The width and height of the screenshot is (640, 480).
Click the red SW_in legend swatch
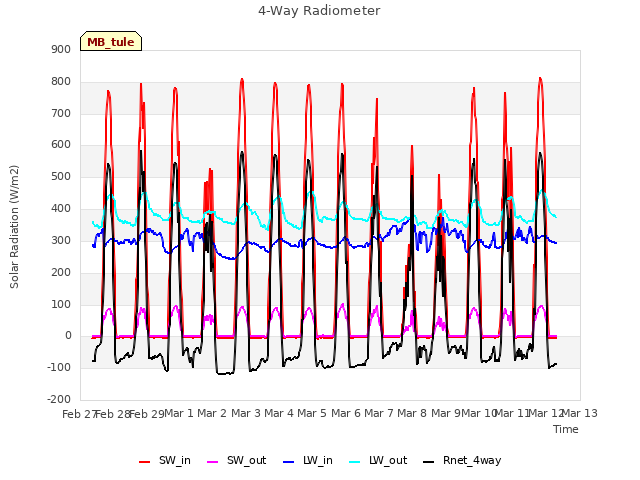(x=144, y=462)
